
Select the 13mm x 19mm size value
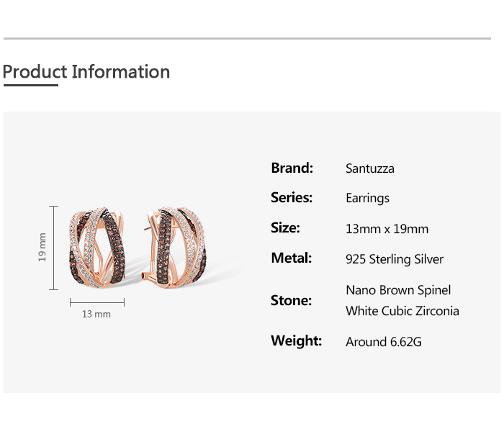387,229
